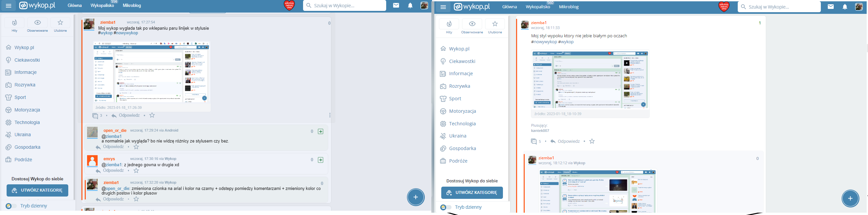Click floating plus button in left window

click(416, 197)
